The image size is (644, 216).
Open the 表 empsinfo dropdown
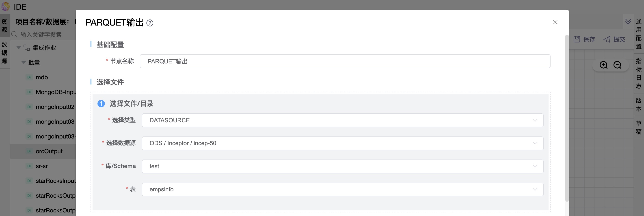coord(342,189)
